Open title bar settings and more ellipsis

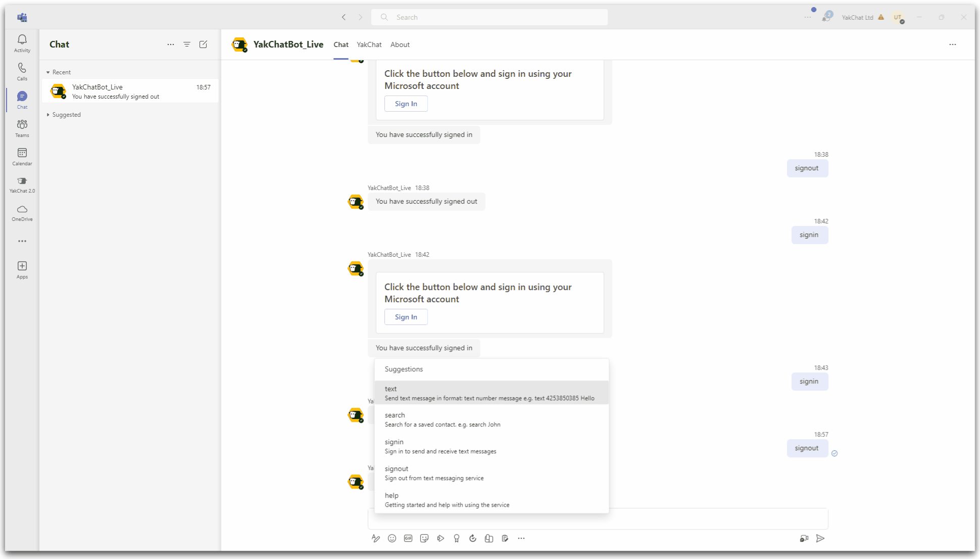pyautogui.click(x=808, y=17)
